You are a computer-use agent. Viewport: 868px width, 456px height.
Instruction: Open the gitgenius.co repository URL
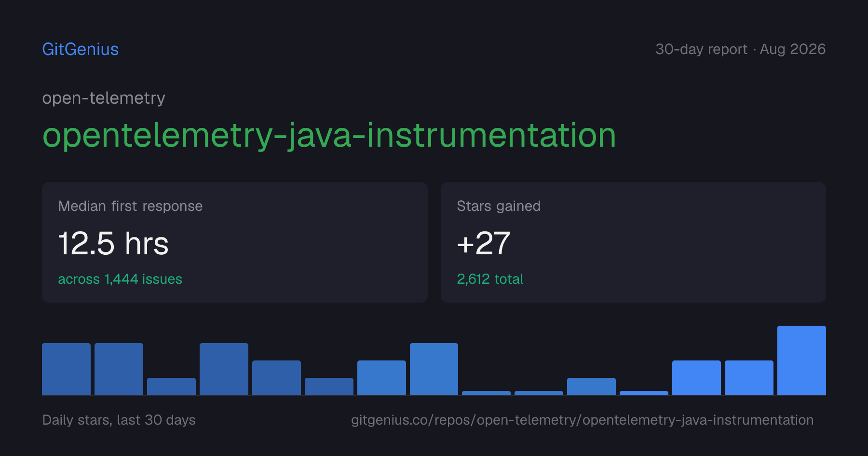click(582, 420)
